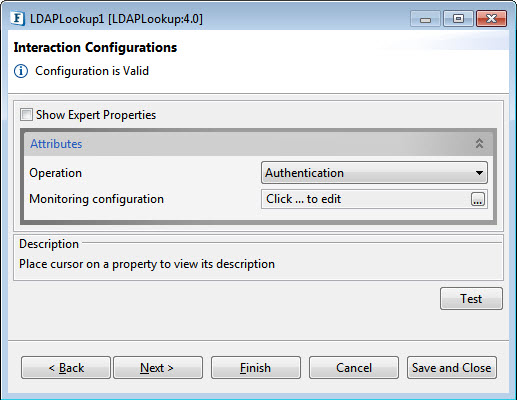Viewport: 517px width, 400px height.
Task: Click the Fiorano application icon in title bar
Action: [17, 18]
